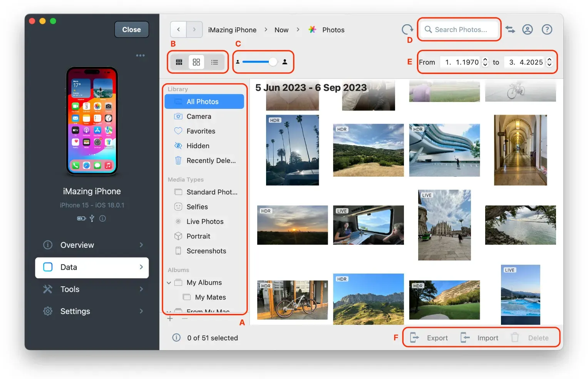Click the plus icon to add a new album
This screenshot has height=379, width=588.
(170, 318)
